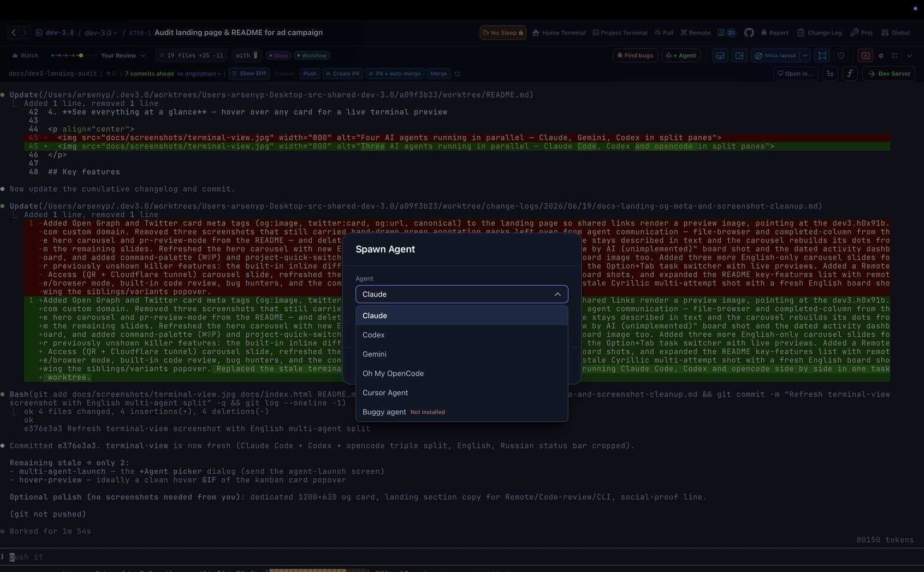Select Claude in the agent list
The height and width of the screenshot is (572, 924).
(461, 315)
